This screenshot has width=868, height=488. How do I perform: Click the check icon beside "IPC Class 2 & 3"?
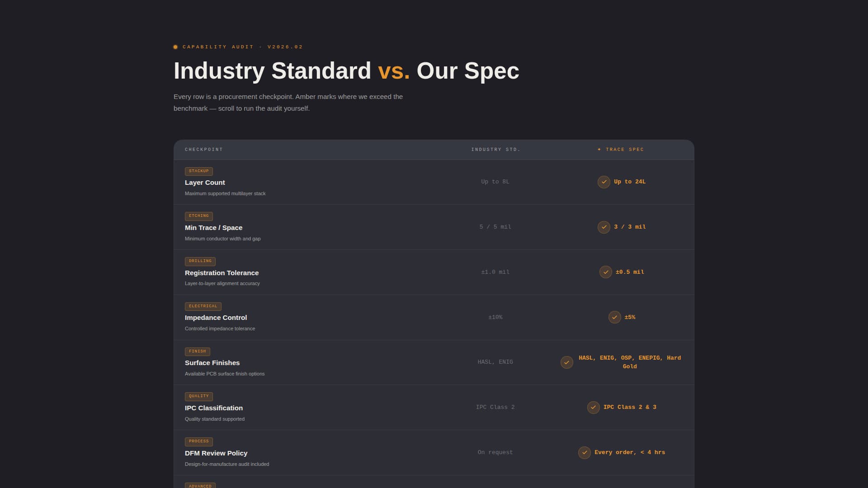[x=594, y=407]
